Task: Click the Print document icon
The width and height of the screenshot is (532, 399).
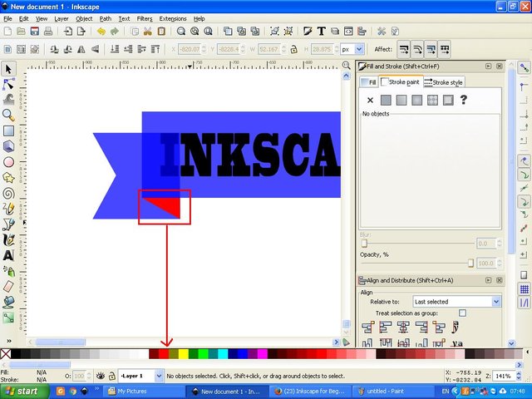Action: pyautogui.click(x=48, y=32)
